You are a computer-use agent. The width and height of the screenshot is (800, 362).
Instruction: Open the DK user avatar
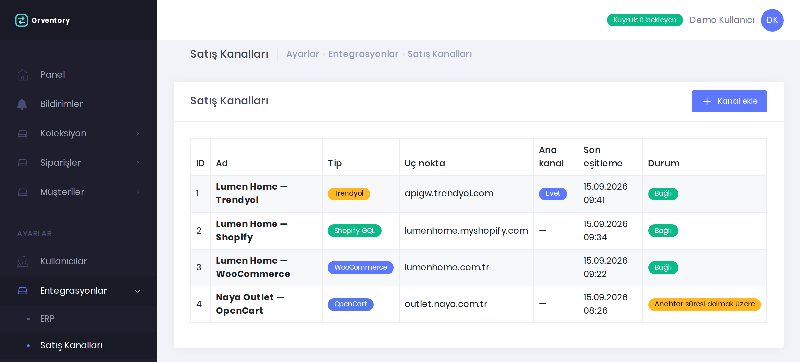(x=772, y=20)
